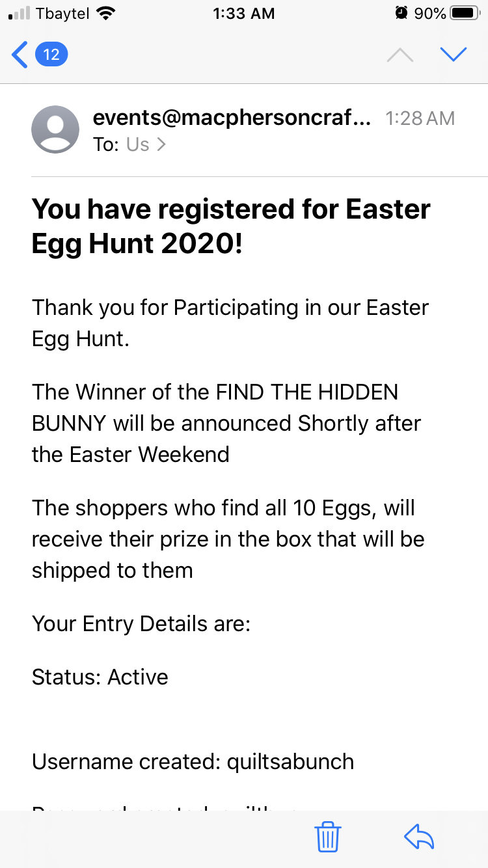
Task: Tap the "Username created: quiltsabunch" line
Action: coord(193,761)
